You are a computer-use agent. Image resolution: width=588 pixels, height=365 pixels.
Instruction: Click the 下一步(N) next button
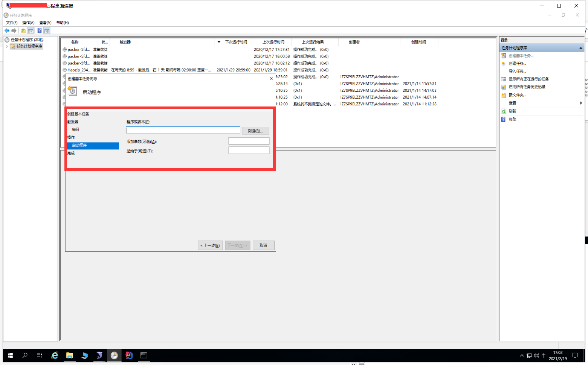tap(238, 245)
